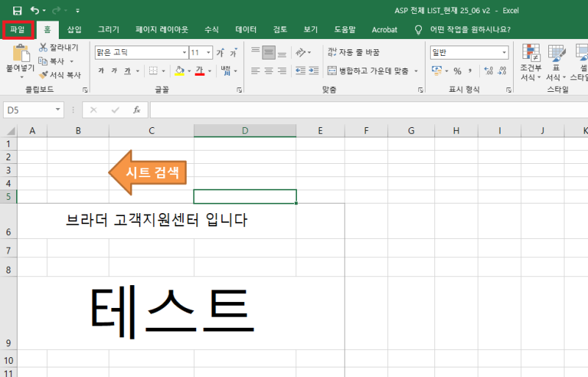This screenshot has width=588, height=377.
Task: Click the tell me search box 어떤 작업을 원하시나요
Action: (x=470, y=29)
